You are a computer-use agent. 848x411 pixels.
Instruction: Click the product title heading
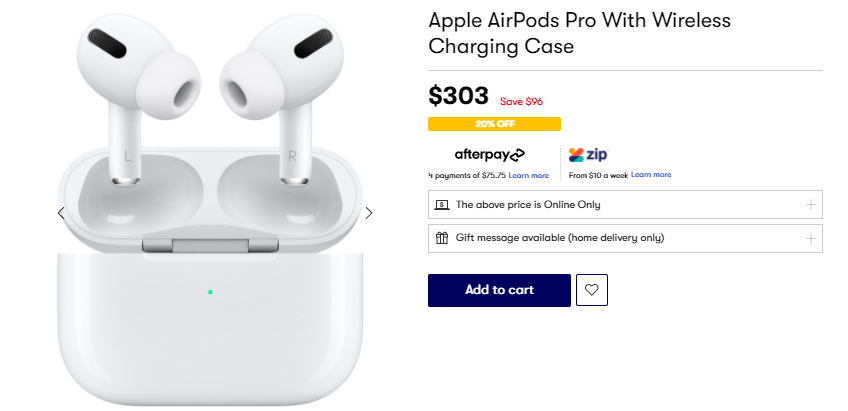[x=579, y=33]
